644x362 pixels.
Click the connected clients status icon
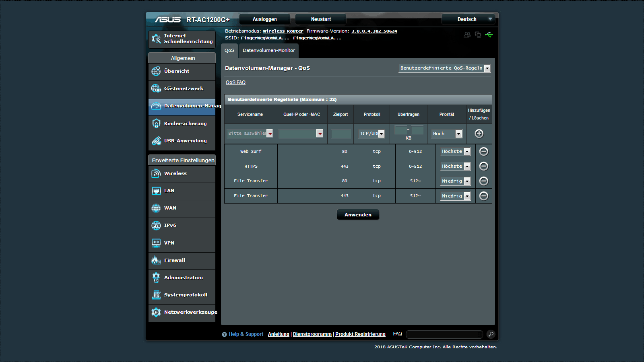[467, 35]
